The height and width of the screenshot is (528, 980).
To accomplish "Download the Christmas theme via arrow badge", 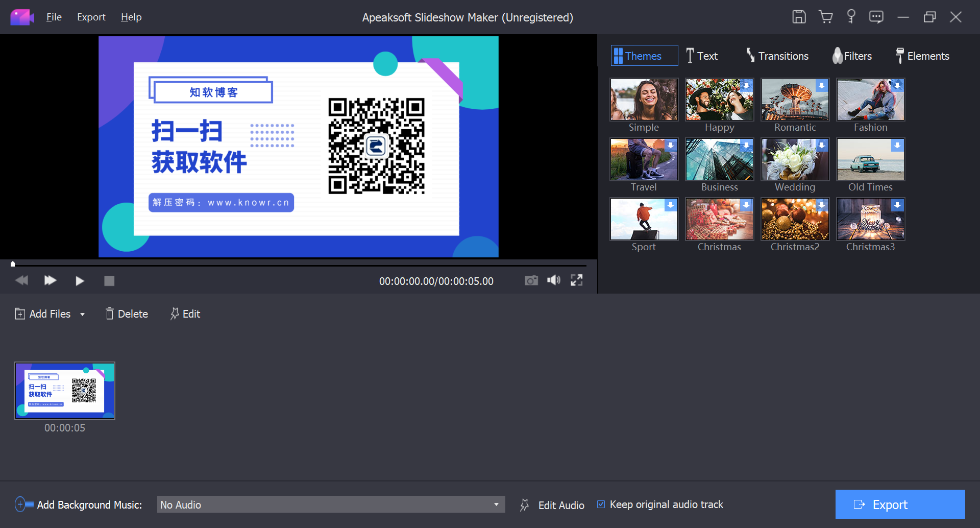I will coord(746,205).
